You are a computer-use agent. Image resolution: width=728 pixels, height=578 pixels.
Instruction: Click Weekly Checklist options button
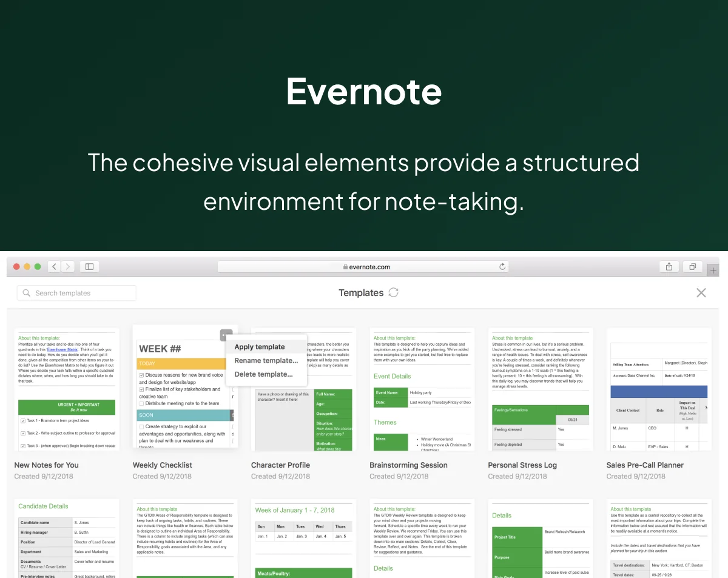226,335
